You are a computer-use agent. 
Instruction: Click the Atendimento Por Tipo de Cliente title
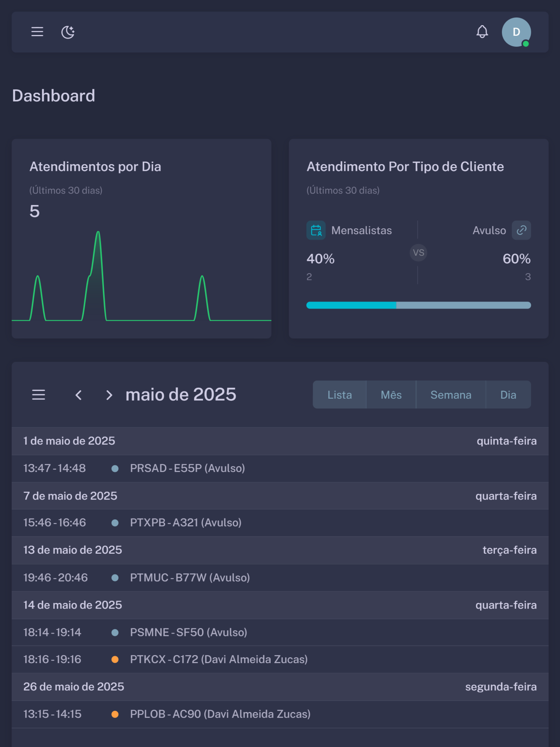(x=405, y=167)
